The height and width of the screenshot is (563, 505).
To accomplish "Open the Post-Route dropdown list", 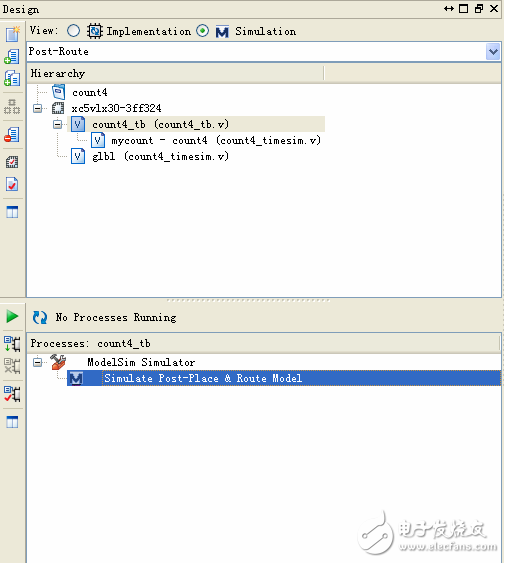I will coord(493,52).
